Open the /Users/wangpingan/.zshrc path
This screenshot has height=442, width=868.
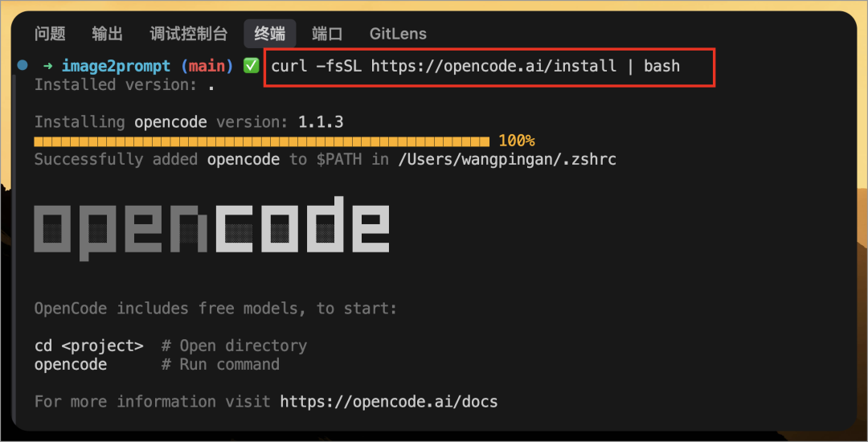coord(507,159)
